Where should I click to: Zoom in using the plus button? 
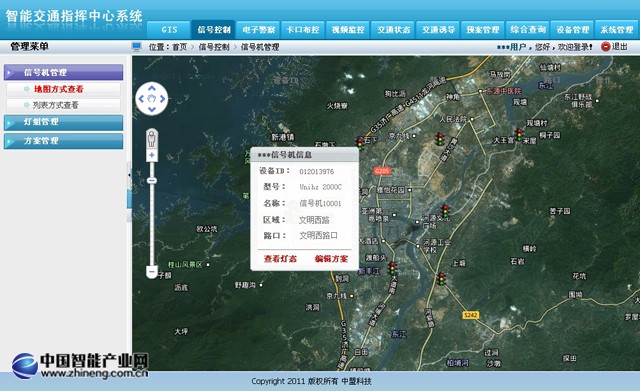tap(152, 155)
